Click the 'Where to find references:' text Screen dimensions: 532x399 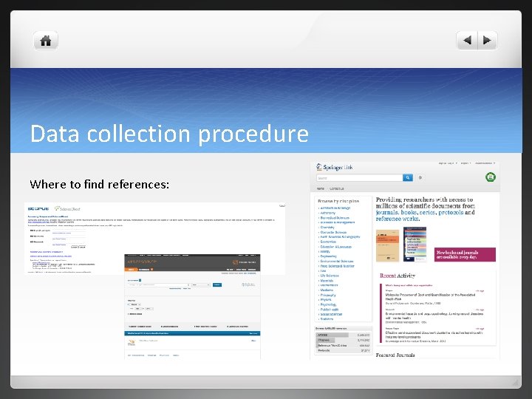[100, 184]
